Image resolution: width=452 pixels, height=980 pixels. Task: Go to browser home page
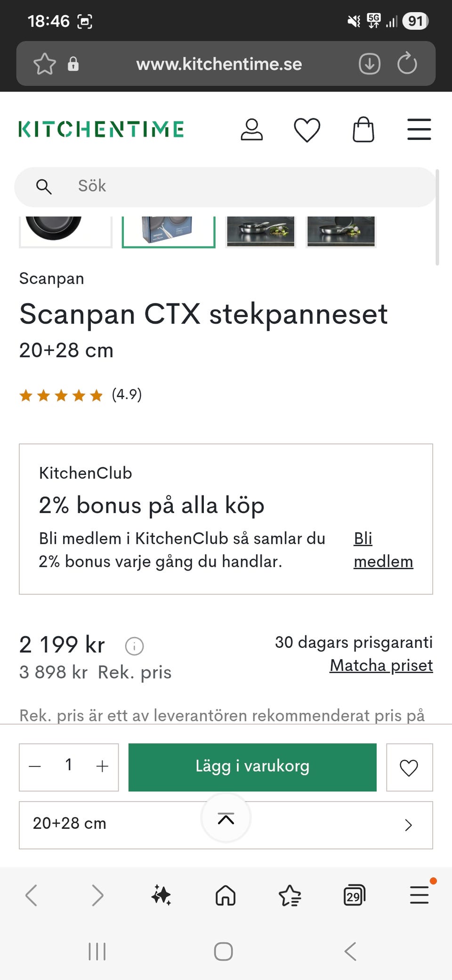226,895
